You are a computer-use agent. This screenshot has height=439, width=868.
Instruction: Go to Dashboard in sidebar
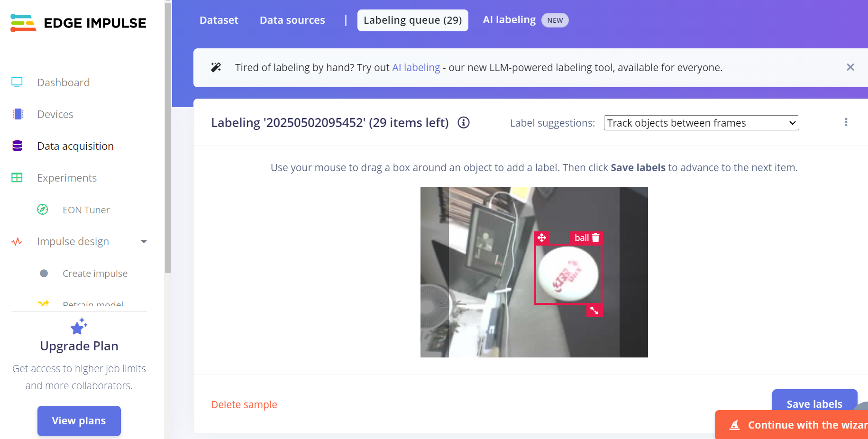(x=64, y=82)
